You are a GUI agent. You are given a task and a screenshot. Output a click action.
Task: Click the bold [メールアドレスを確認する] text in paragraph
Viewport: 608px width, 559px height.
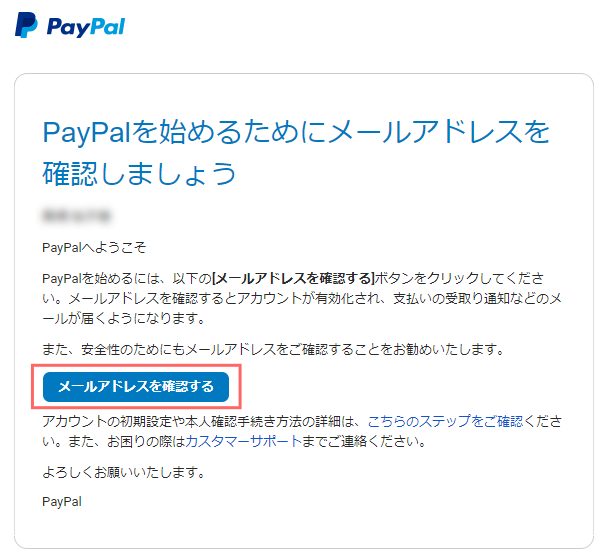click(x=294, y=278)
